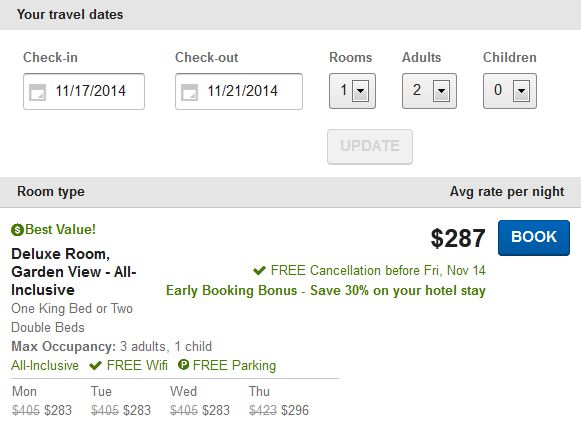The height and width of the screenshot is (428, 581).
Task: Click the Early Booking Bonus offer text
Action: click(x=326, y=291)
